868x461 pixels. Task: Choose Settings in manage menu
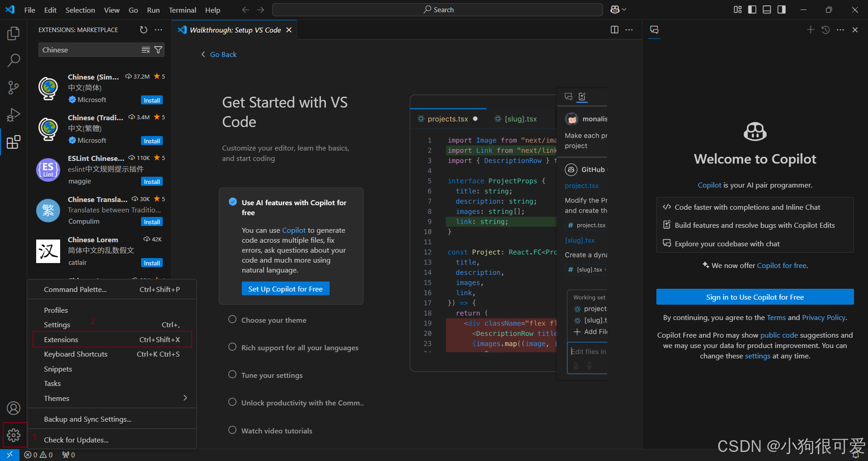[112, 325]
